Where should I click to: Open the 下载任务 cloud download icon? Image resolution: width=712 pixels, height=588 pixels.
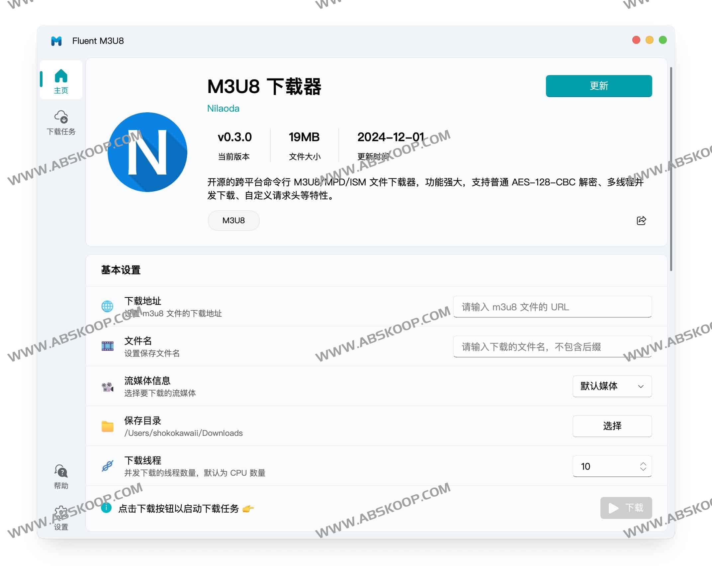[x=61, y=117]
